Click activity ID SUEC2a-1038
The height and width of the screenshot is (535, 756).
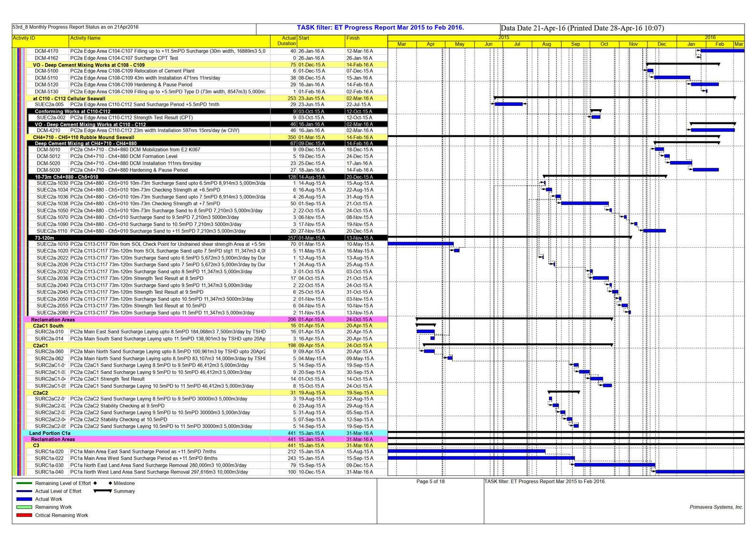[53, 203]
